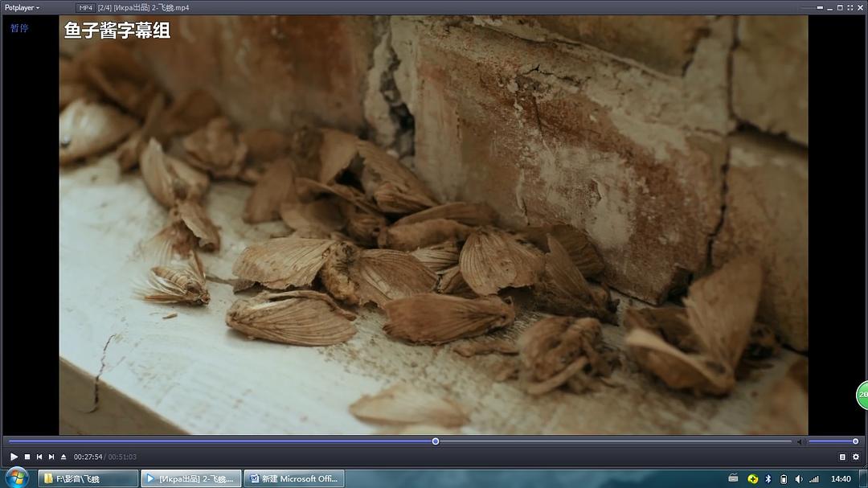The width and height of the screenshot is (868, 488).
Task: Open the playlist panel icon
Action: tap(842, 457)
